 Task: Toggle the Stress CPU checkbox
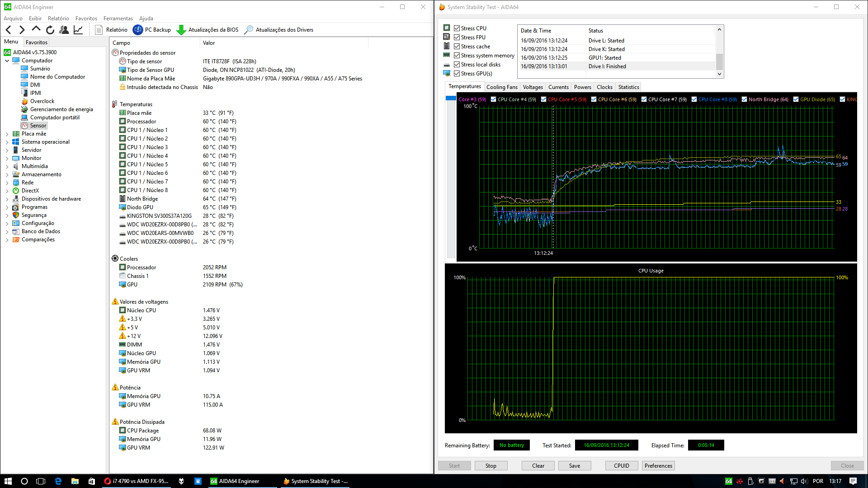tap(457, 28)
